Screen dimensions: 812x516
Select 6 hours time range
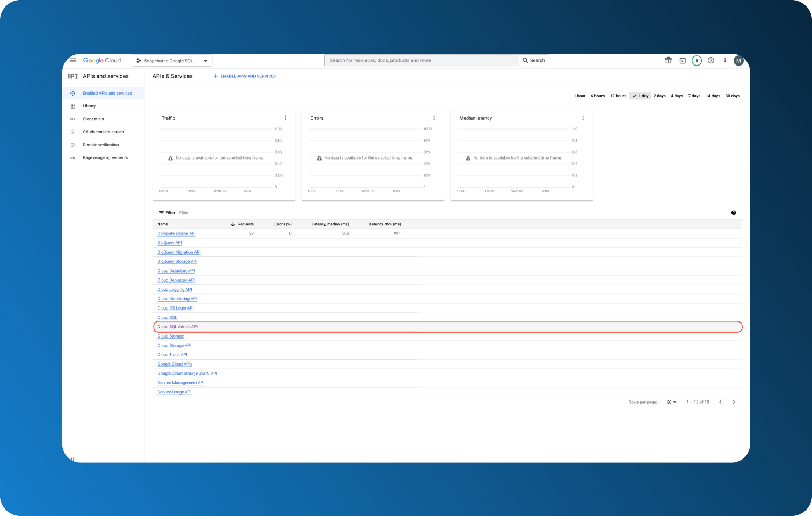pyautogui.click(x=598, y=96)
